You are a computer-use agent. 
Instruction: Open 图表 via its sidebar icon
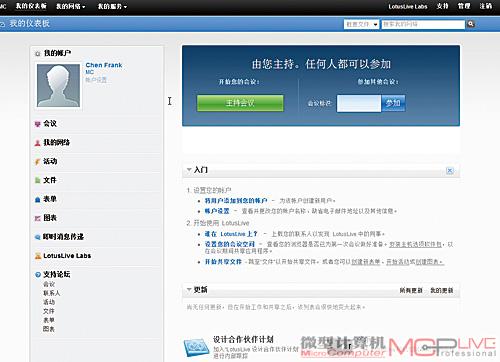click(38, 218)
